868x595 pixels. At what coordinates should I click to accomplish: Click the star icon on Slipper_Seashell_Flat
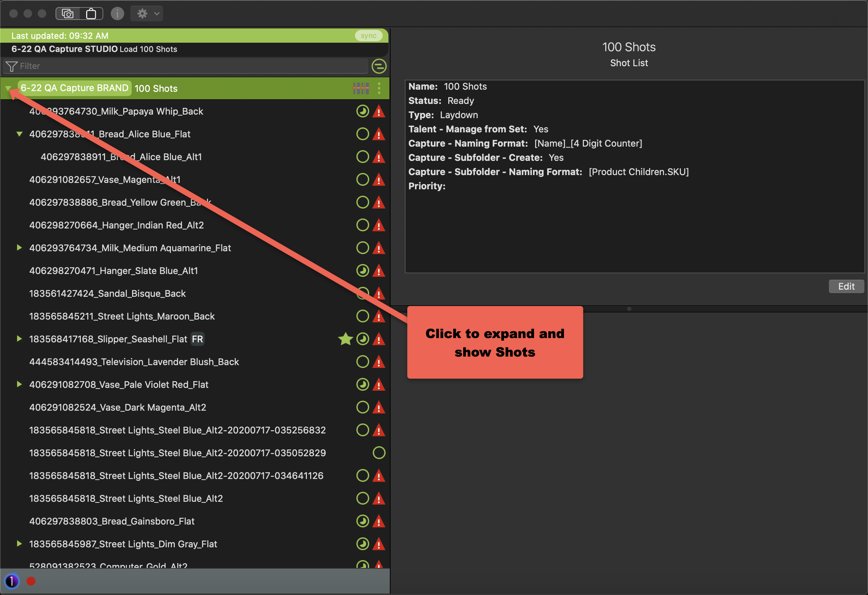click(345, 339)
